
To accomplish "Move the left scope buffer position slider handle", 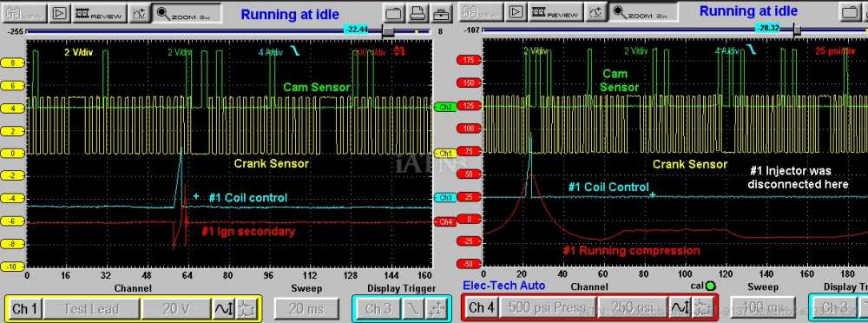I will coord(389,31).
